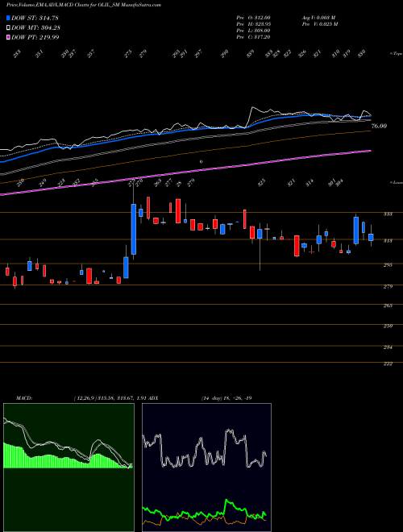Viewport: 403px width, 532px height.
Task: Click the blue DOW ST legend swatch
Action: [9, 18]
